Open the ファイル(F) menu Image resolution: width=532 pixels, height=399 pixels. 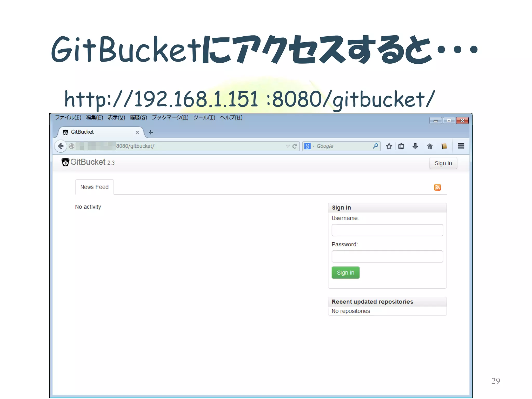pyautogui.click(x=68, y=117)
